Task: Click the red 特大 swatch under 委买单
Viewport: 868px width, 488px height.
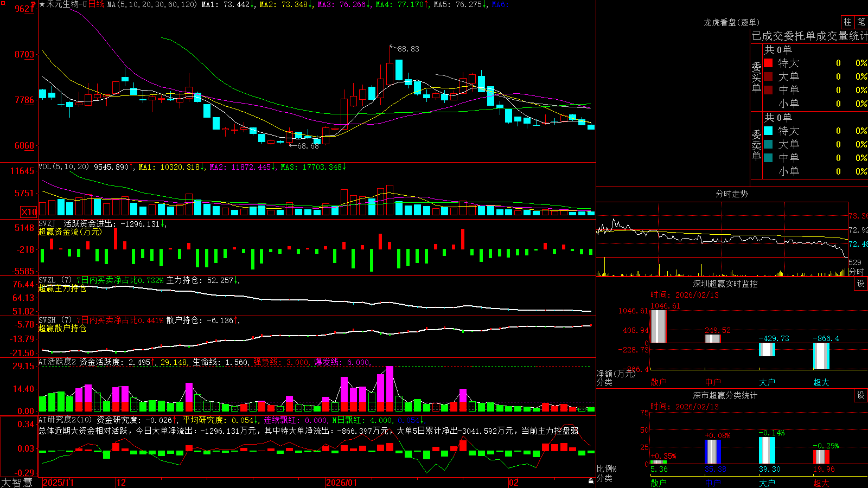Action: pos(768,63)
